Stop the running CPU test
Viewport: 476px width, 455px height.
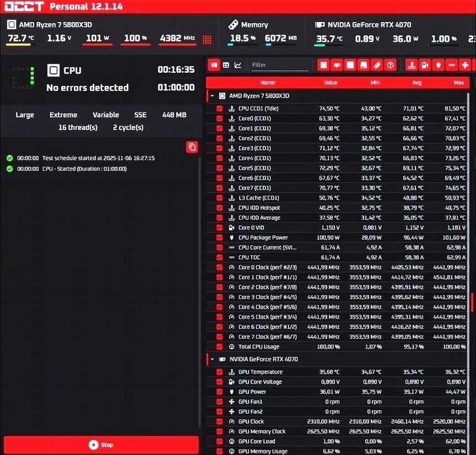click(101, 445)
